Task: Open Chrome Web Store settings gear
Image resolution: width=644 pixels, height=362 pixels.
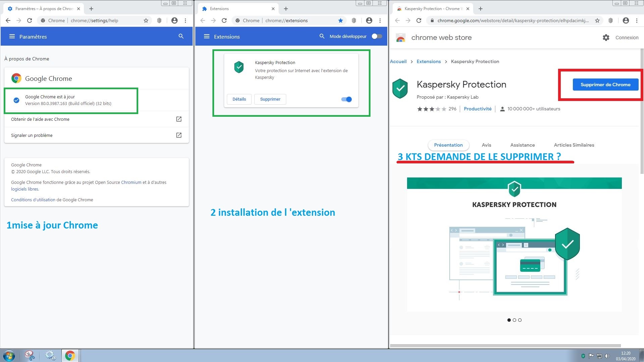Action: 606,38
